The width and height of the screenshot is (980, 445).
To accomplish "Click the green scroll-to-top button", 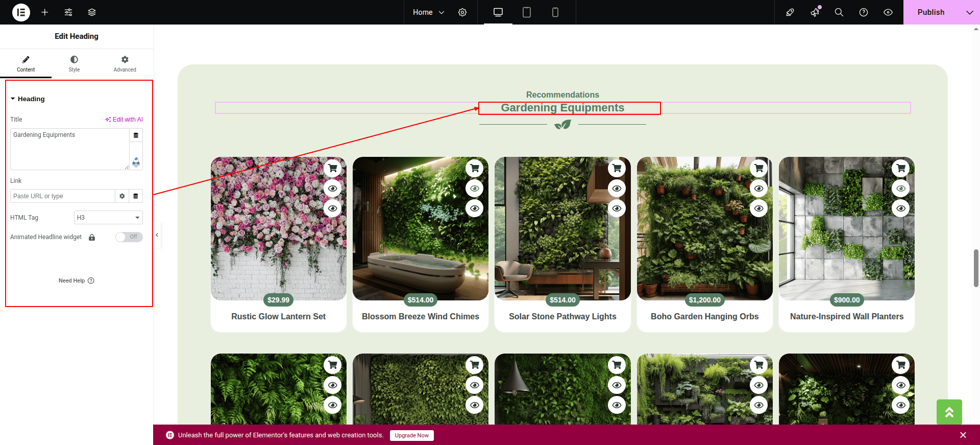I will tap(949, 412).
